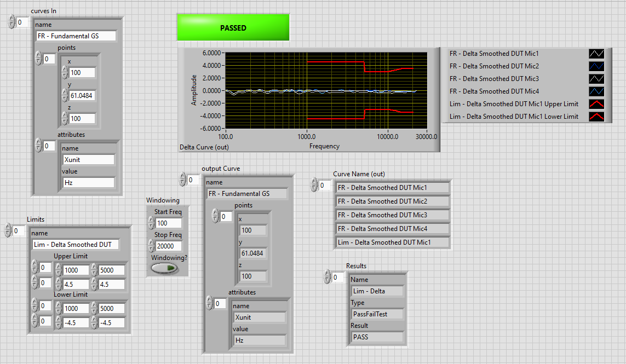The image size is (626, 364).
Task: Click the Delta Curve graph plot area
Action: point(326,90)
